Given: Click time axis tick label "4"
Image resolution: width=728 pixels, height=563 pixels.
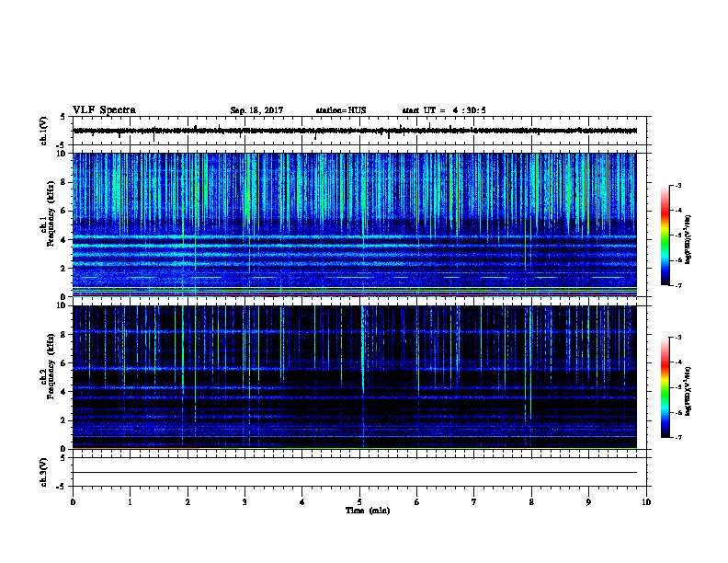Looking at the screenshot, I should pos(302,502).
